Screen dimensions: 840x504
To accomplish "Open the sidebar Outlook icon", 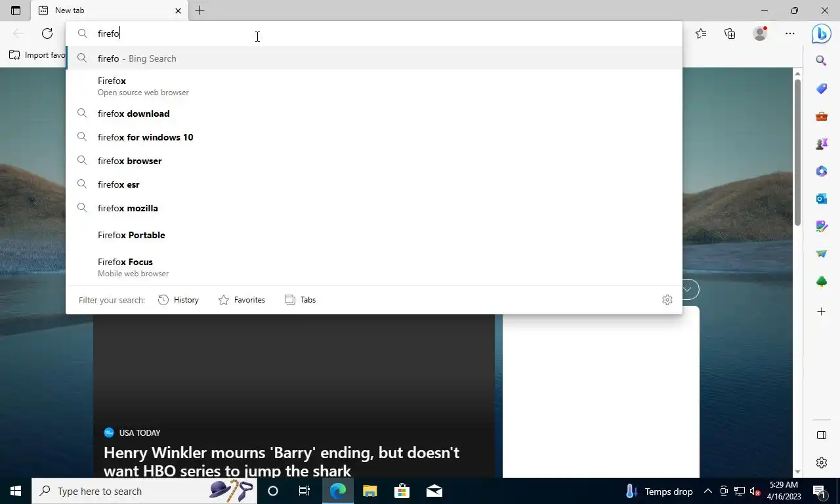I will click(x=821, y=199).
